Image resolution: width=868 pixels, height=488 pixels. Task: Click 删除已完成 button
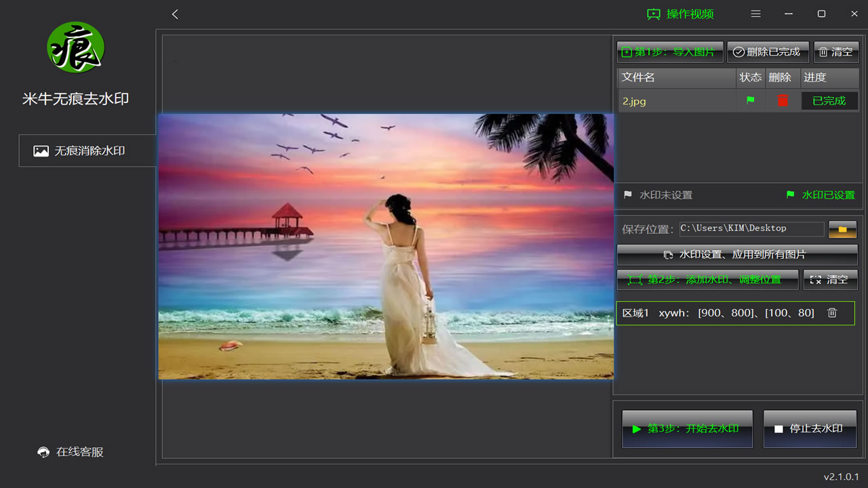tap(767, 52)
